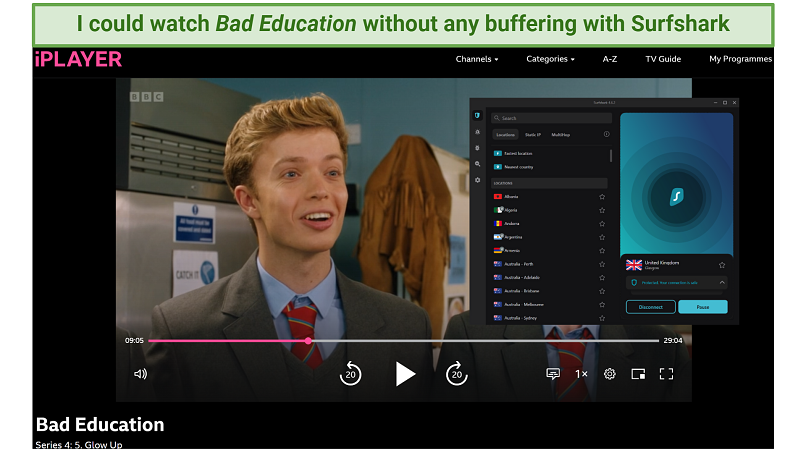
Task: Favorite Andorra with its star
Action: click(x=602, y=224)
